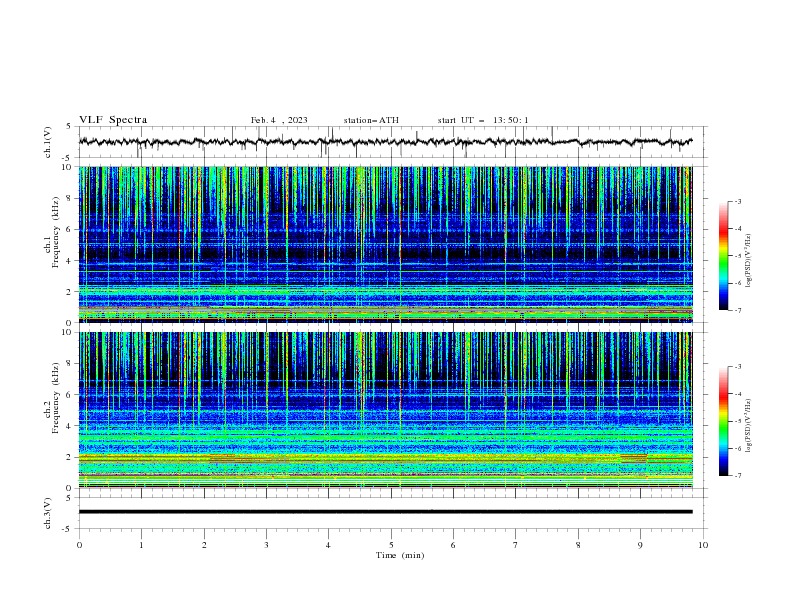Click the "VLF Spectra" plot title
The image size is (792, 612).
click(113, 120)
